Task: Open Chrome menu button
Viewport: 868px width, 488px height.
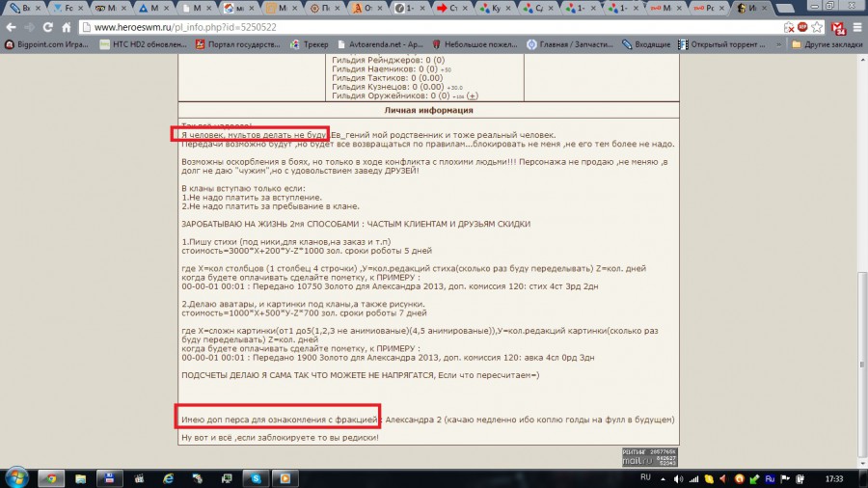Action: tap(855, 27)
